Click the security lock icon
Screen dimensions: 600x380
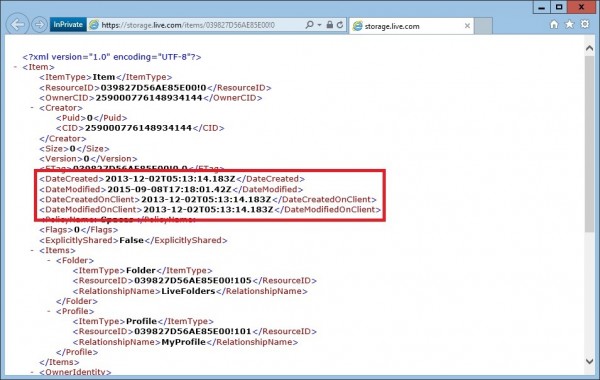[x=329, y=25]
